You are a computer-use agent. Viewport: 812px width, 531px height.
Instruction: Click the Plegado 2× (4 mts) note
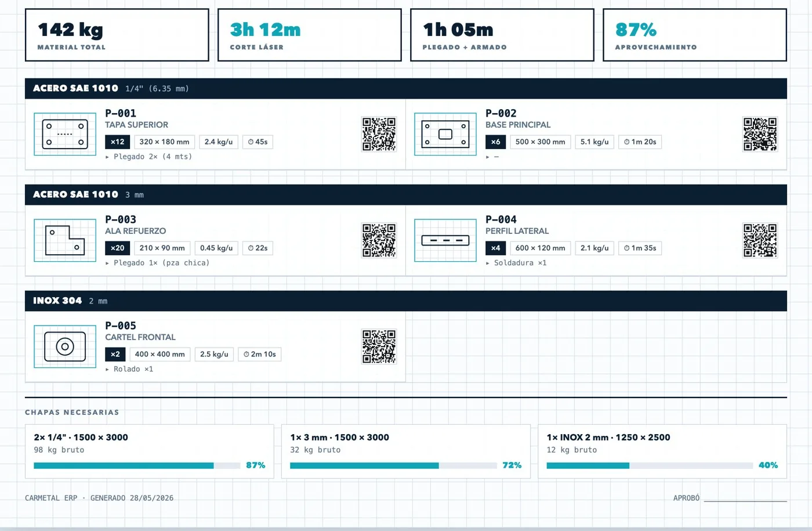[x=148, y=157]
